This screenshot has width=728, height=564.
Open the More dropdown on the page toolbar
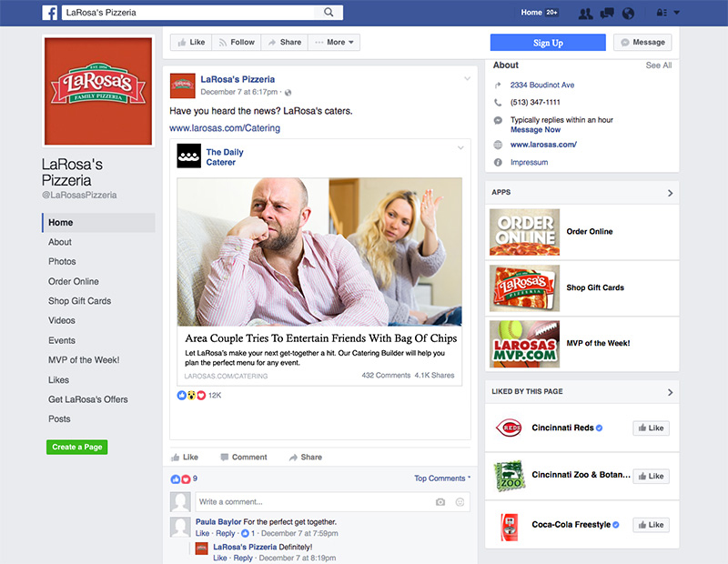tap(334, 42)
